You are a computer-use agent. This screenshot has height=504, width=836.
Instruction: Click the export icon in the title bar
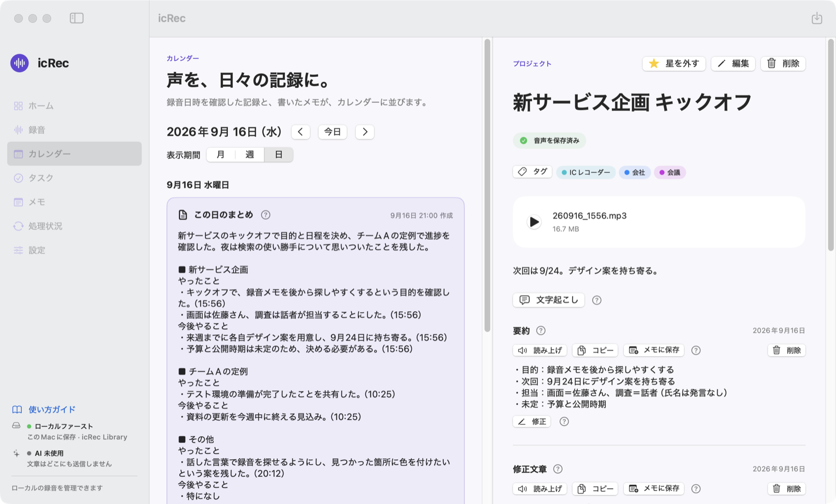click(817, 18)
